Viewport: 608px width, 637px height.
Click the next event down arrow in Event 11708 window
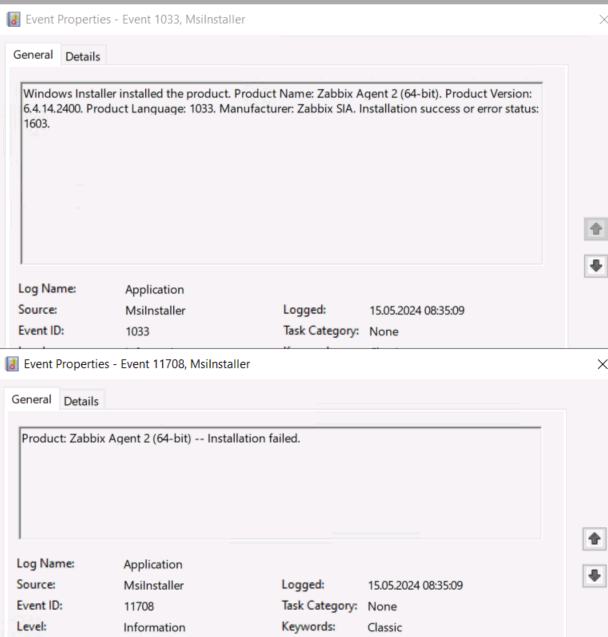pos(595,576)
